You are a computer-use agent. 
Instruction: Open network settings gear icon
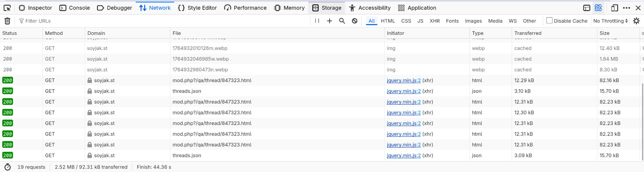636,21
